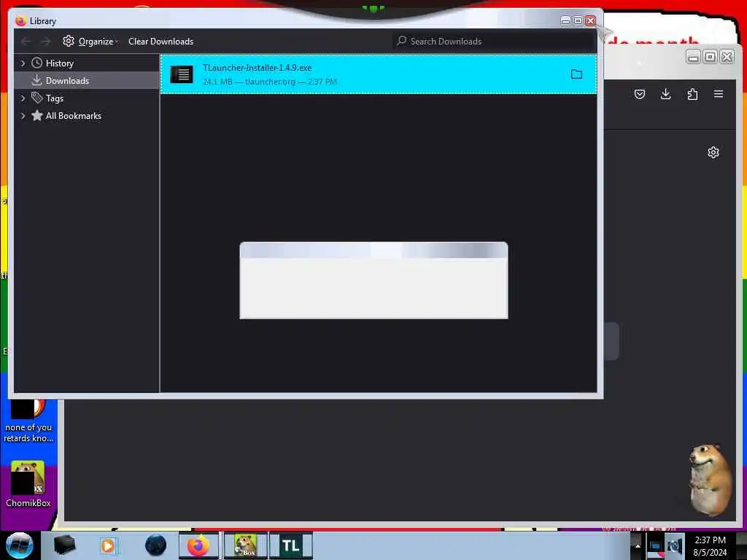Minimize the Library window

click(x=565, y=20)
